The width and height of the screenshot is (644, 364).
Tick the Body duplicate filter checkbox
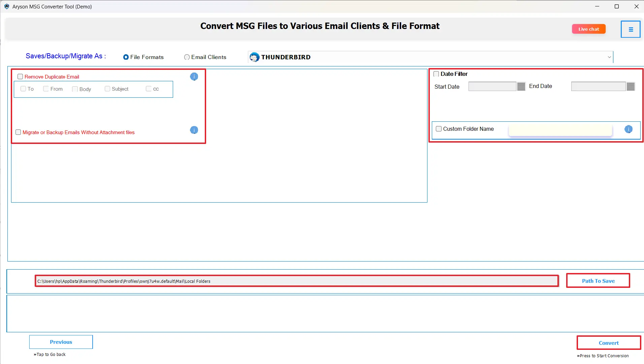point(75,89)
